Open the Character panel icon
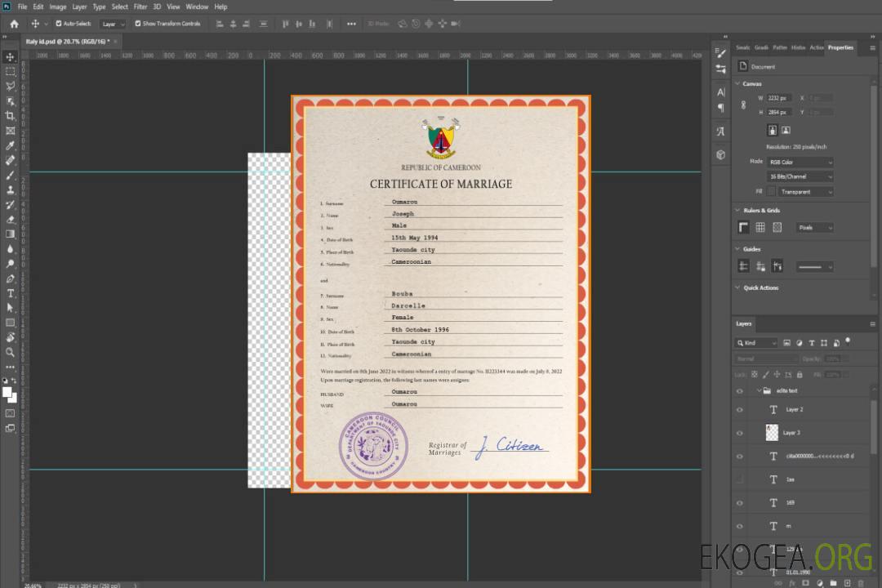Image resolution: width=882 pixels, height=588 pixels. click(721, 92)
